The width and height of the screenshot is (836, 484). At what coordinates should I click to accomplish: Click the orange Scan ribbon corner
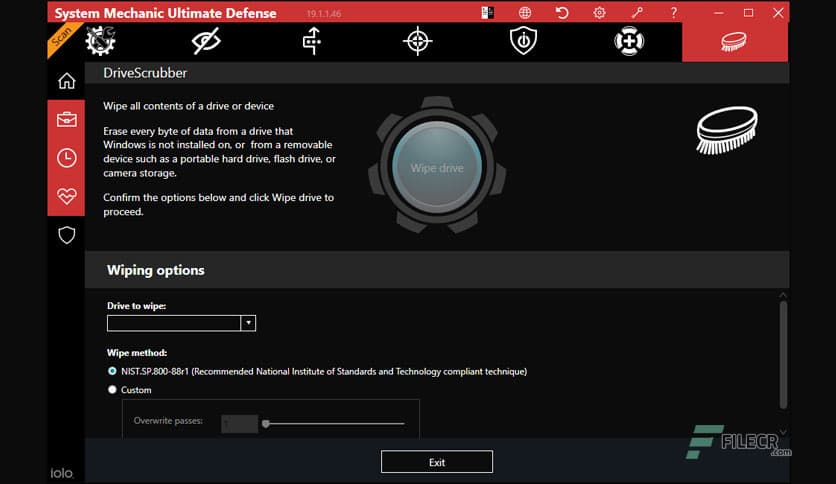tap(61, 37)
